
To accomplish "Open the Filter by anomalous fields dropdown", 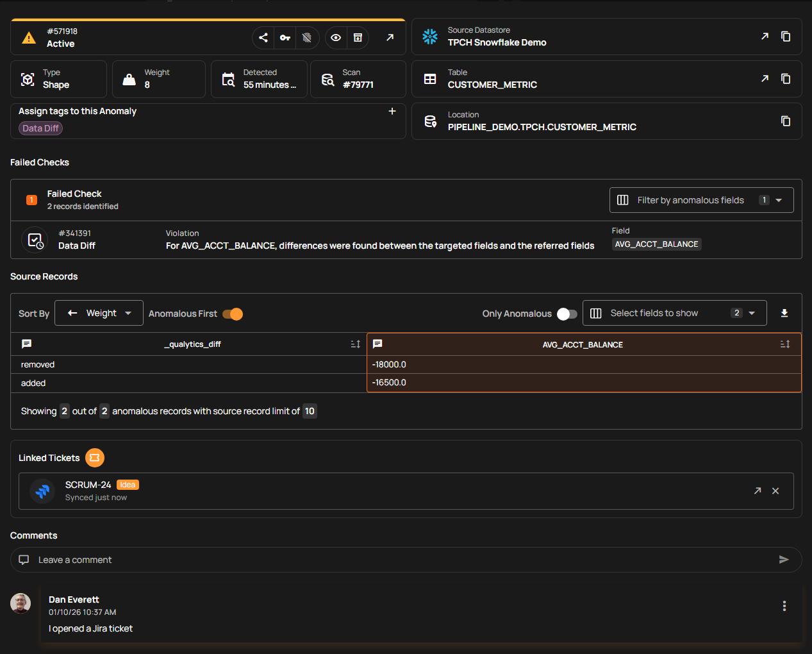I will (702, 200).
